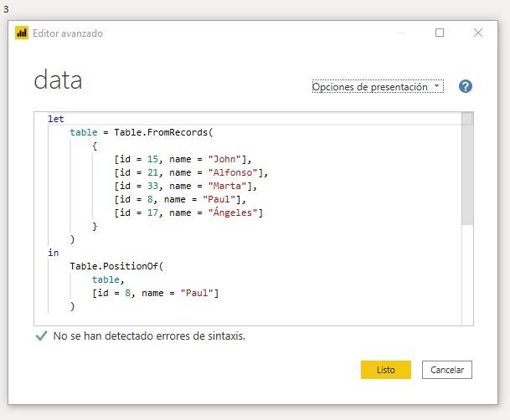
Task: Click the 'data' query title
Action: tap(58, 79)
